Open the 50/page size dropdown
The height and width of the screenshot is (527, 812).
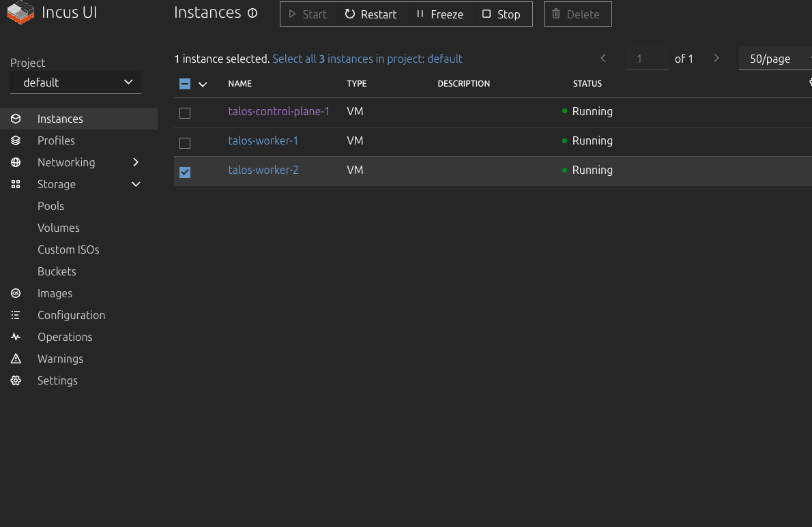775,59
